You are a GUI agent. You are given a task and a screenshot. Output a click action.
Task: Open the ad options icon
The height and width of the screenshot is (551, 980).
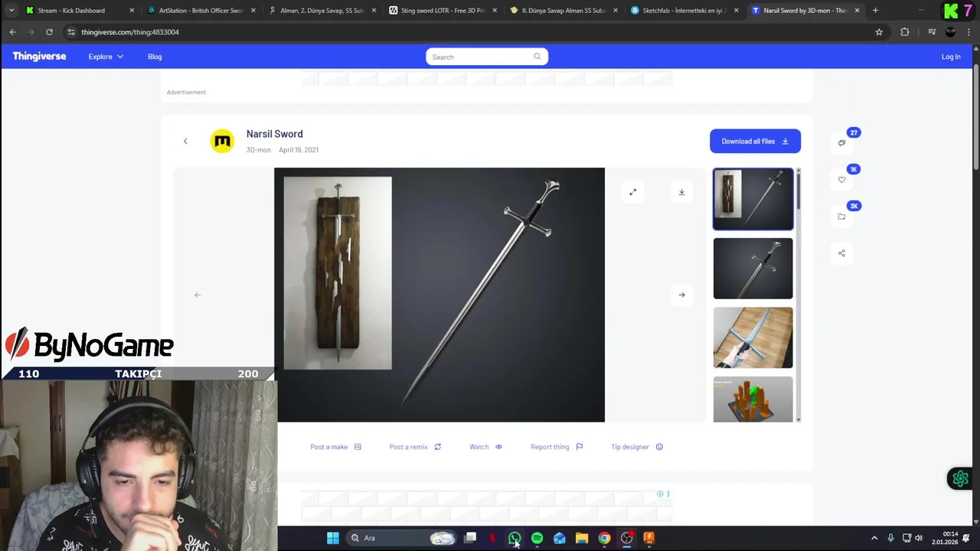tap(668, 494)
